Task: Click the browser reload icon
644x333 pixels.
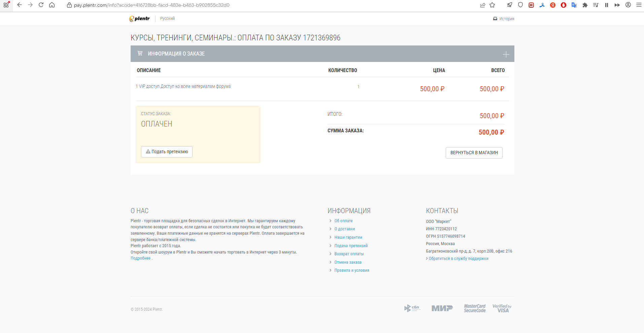Action: point(41,5)
